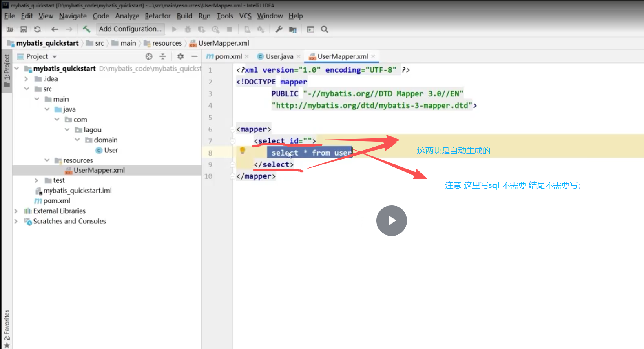Build project with the green hammer icon

[x=86, y=29]
